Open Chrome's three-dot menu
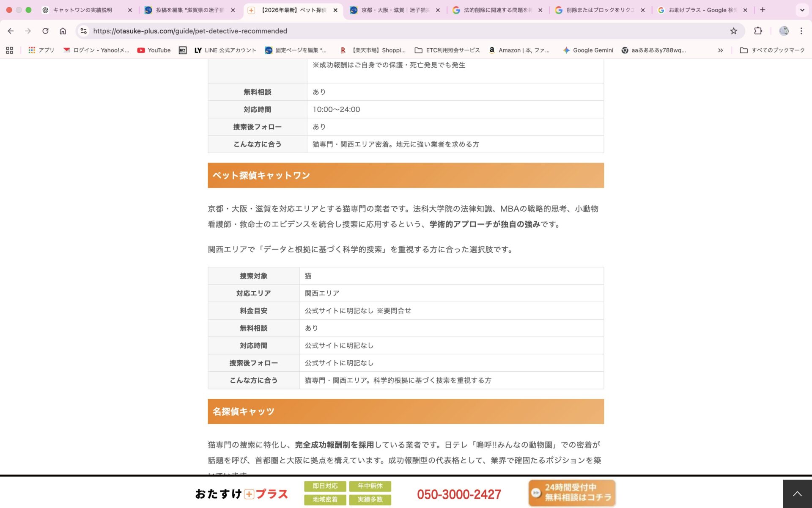Screen dimensions: 812x508 (801, 31)
